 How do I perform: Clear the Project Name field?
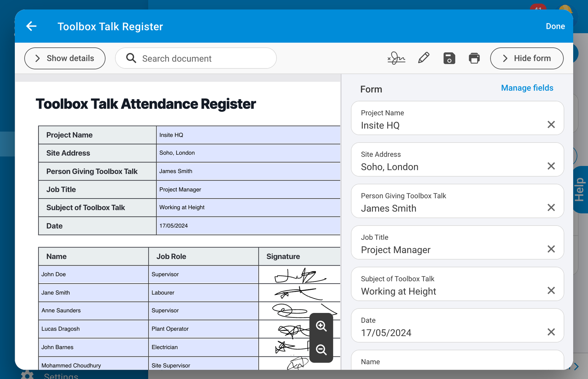[x=551, y=125]
